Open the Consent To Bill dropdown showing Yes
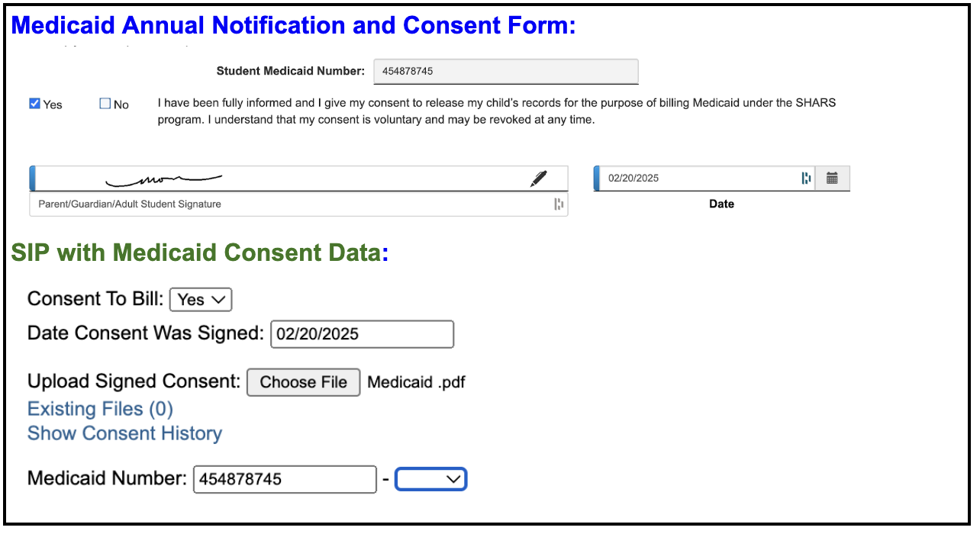Image resolution: width=980 pixels, height=534 pixels. point(200,299)
